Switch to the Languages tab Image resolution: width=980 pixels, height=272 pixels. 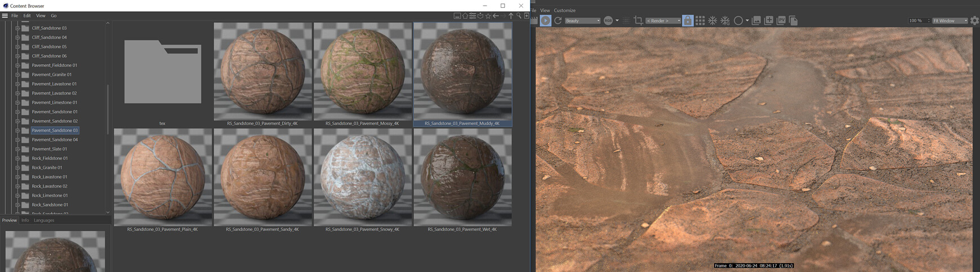pos(44,220)
